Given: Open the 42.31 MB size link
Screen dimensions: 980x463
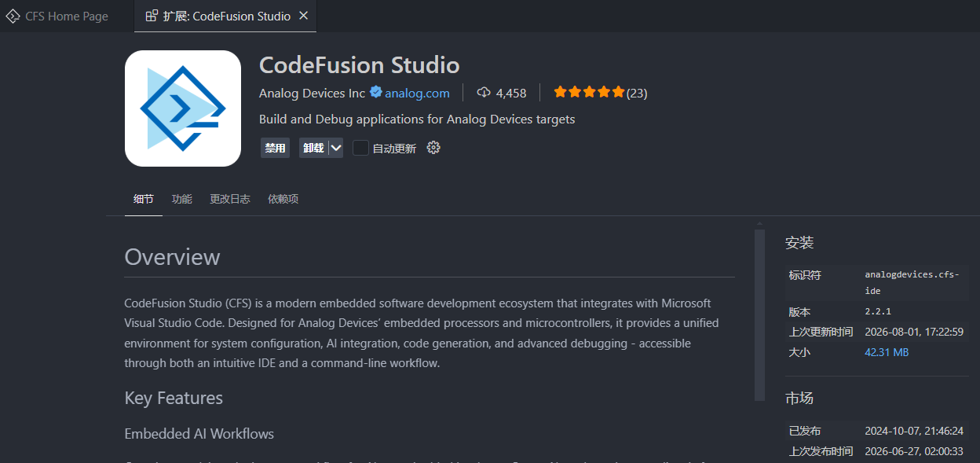Looking at the screenshot, I should 887,352.
